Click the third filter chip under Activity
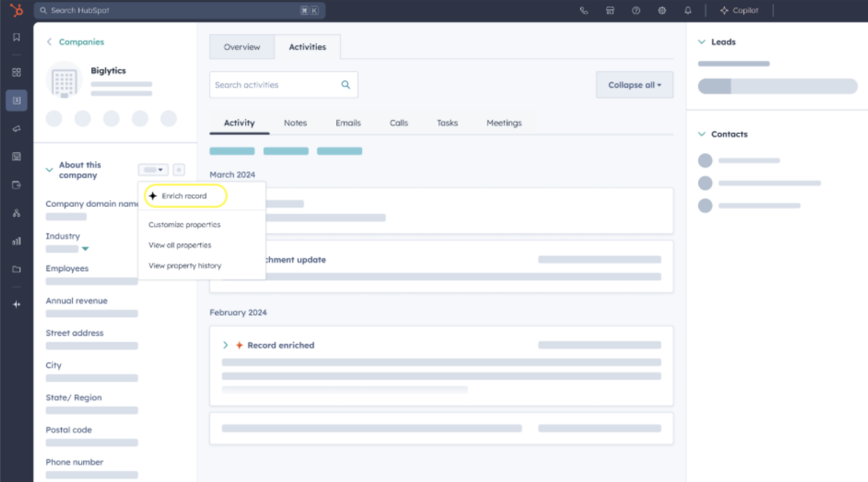 [x=339, y=151]
